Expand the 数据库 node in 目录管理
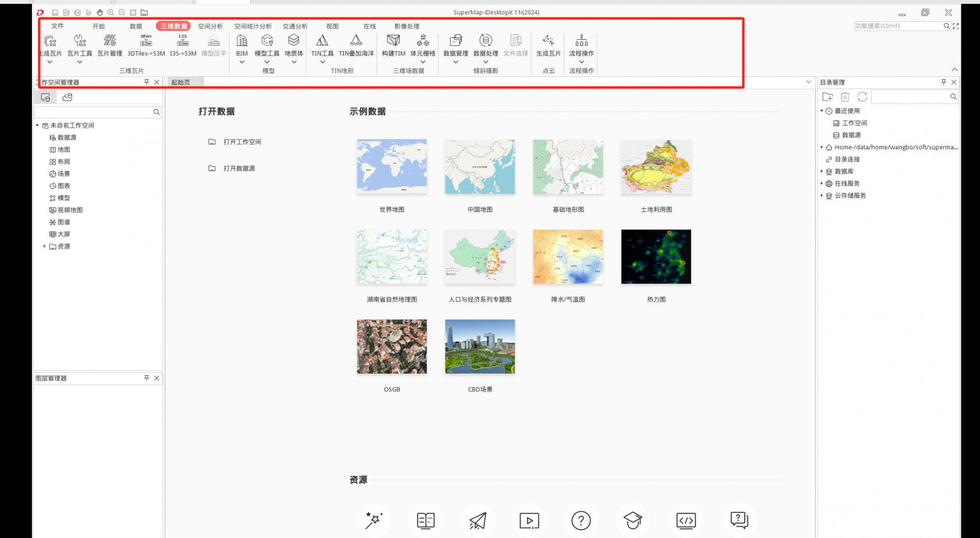Viewport: 980px width, 538px height. 822,171
